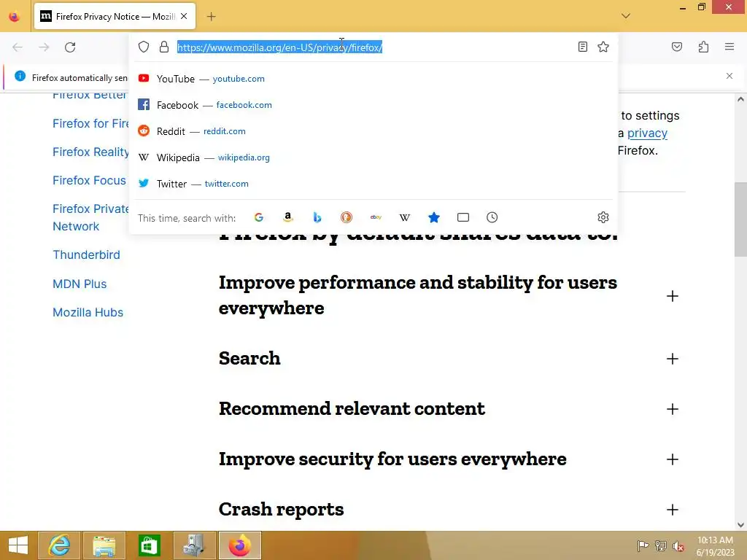Follow the privacy link in the text
The width and height of the screenshot is (747, 560).
point(647,133)
